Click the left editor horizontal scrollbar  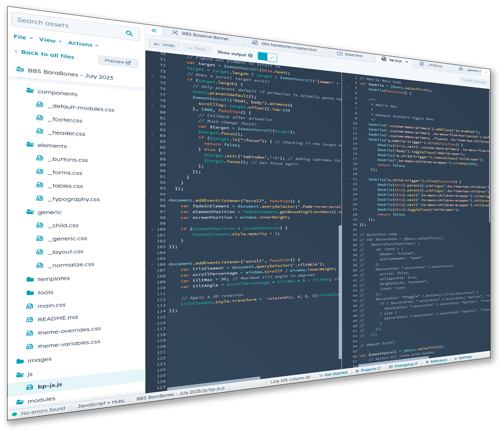(x=214, y=383)
